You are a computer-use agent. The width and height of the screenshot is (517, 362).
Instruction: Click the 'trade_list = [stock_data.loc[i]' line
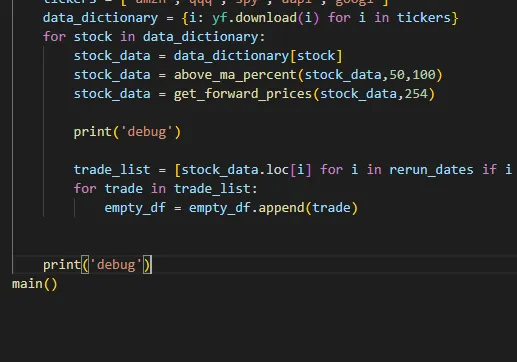click(293, 170)
